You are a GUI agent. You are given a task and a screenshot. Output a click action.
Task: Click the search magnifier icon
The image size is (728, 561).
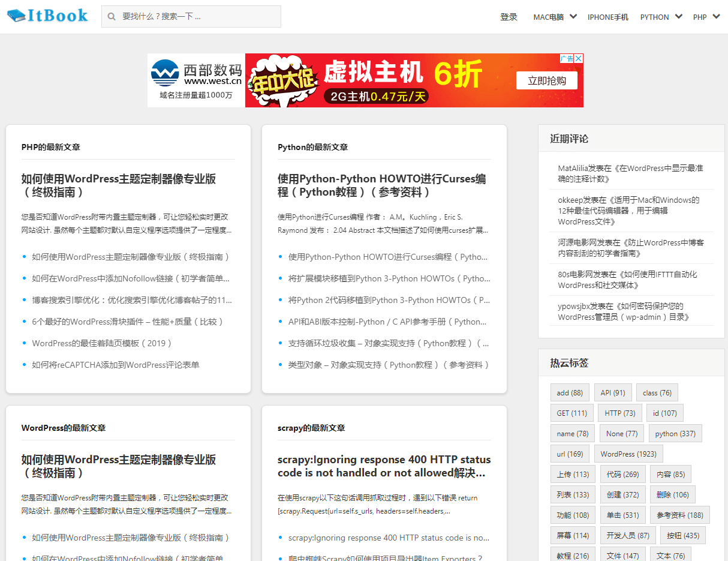(112, 17)
